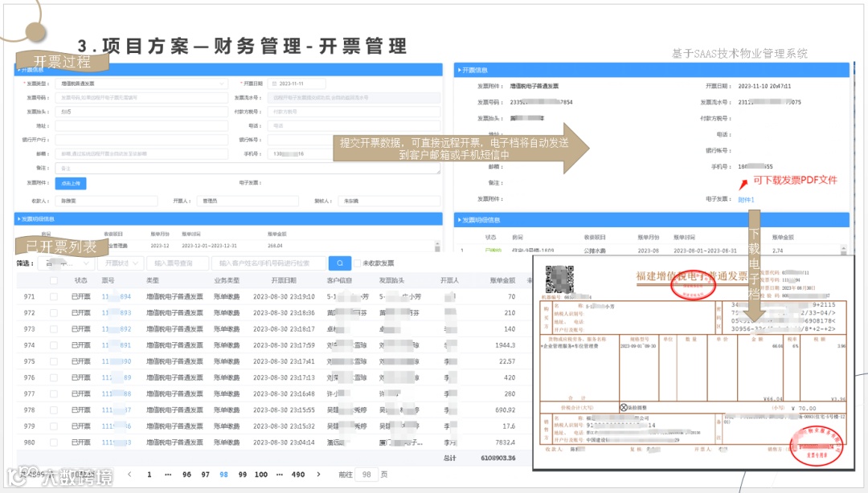
Task: Go to page 1
Action: [149, 475]
